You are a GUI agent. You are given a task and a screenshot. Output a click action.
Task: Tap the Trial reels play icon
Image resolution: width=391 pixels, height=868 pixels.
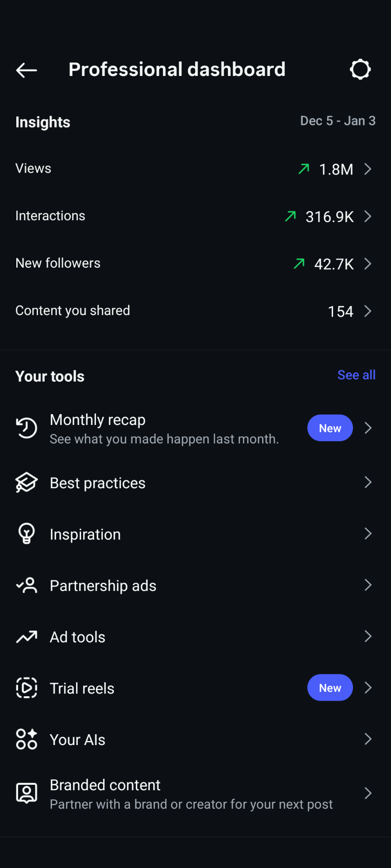click(x=27, y=688)
